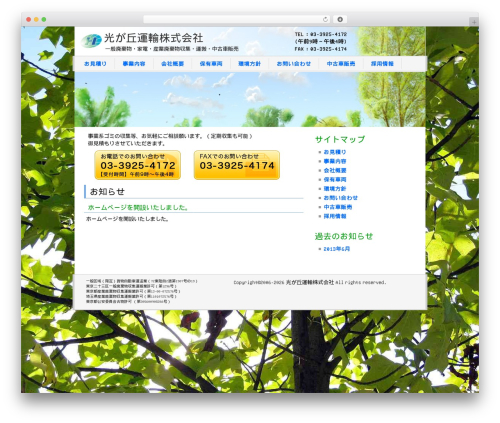
Task: Open 採用情報 in the top navigation bar
Action: tap(382, 64)
